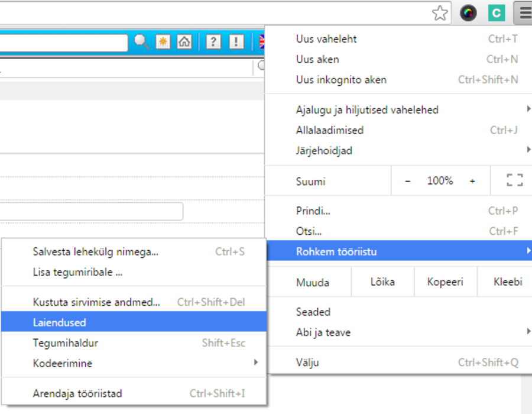This screenshot has width=532, height=414.
Task: Expand Ajalugu ja hiljutised vahelehed submenu
Action: coord(398,110)
